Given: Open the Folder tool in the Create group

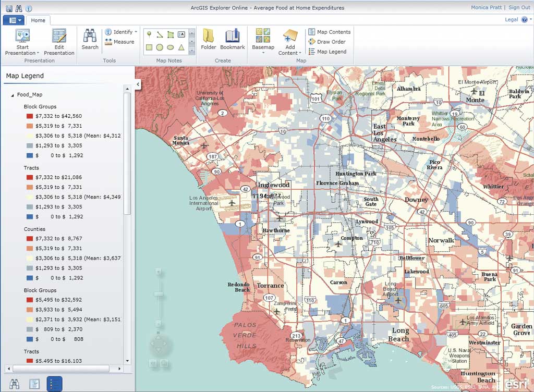Looking at the screenshot, I should pos(209,39).
